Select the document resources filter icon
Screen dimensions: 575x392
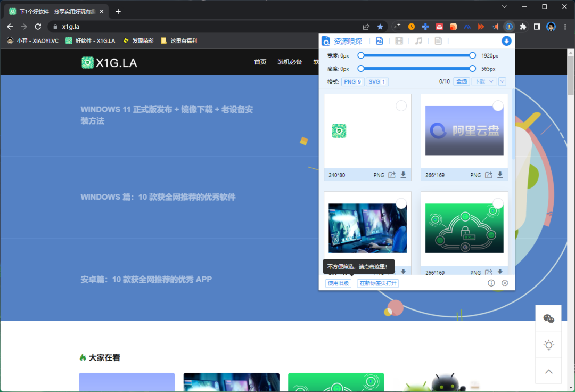tap(438, 40)
